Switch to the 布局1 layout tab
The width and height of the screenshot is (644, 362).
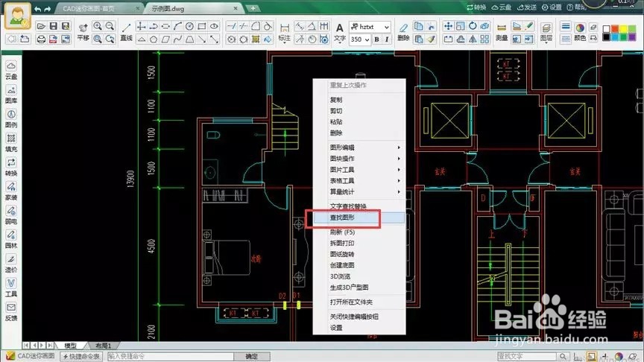103,346
